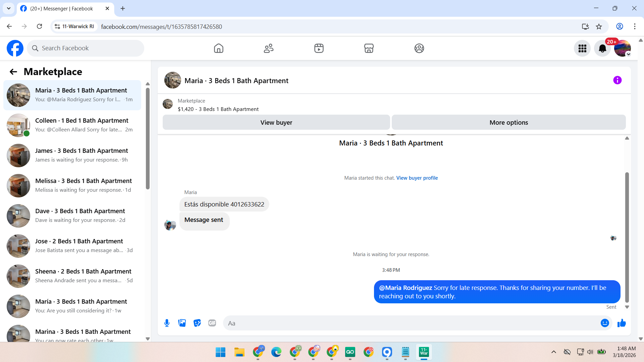Reload the page
Screen dimensions: 644x362
[x=40, y=26]
